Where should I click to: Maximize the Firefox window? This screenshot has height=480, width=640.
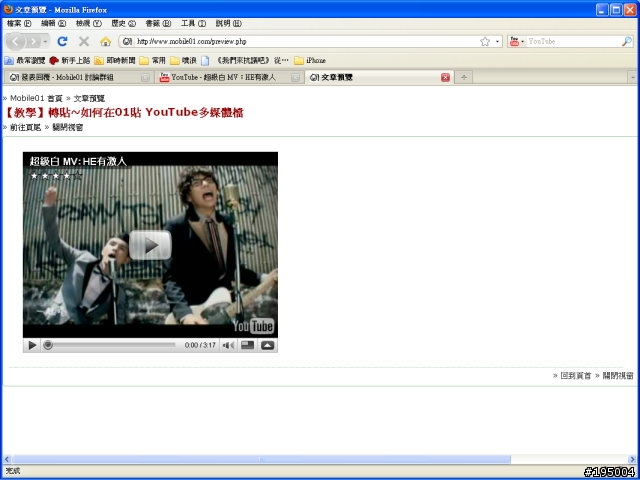coord(616,9)
